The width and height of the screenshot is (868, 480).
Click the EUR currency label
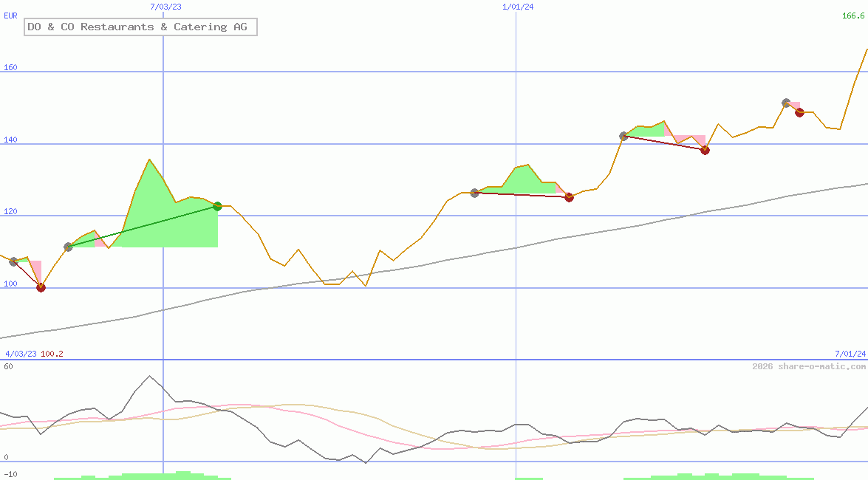coord(10,16)
